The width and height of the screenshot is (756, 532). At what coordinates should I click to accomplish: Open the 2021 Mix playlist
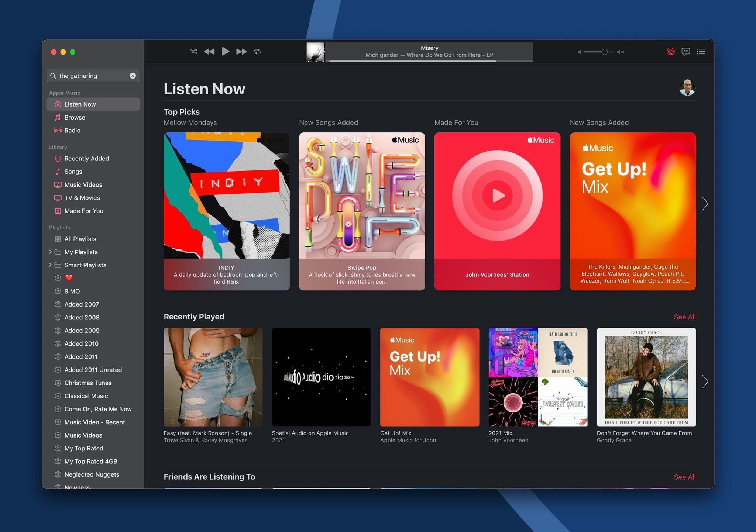[538, 377]
